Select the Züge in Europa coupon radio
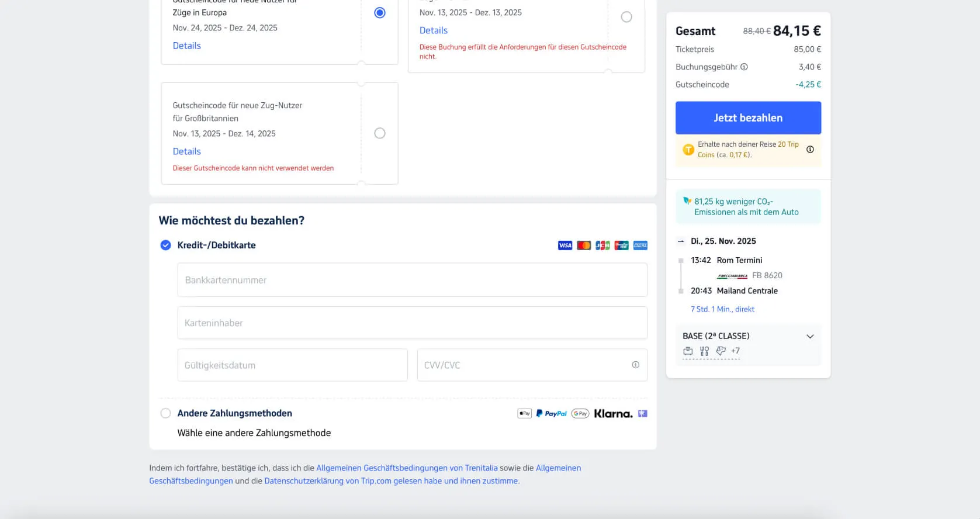 (380, 12)
